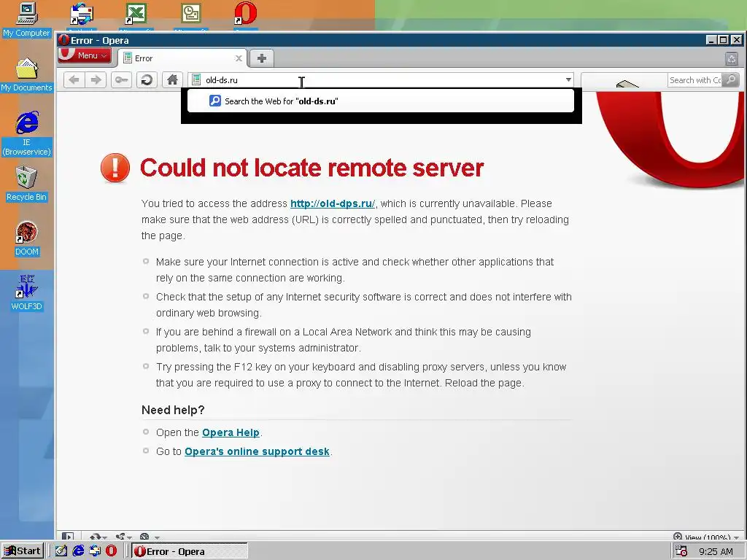Go to the home page icon
The height and width of the screenshot is (560, 747).
click(x=172, y=80)
